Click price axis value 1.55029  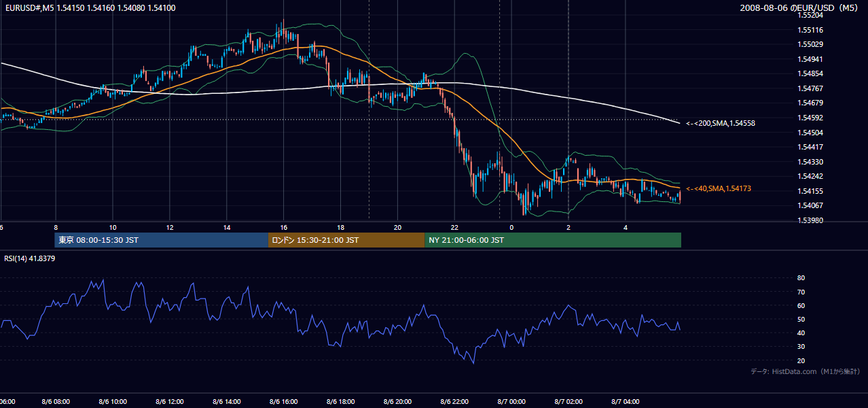(x=811, y=44)
